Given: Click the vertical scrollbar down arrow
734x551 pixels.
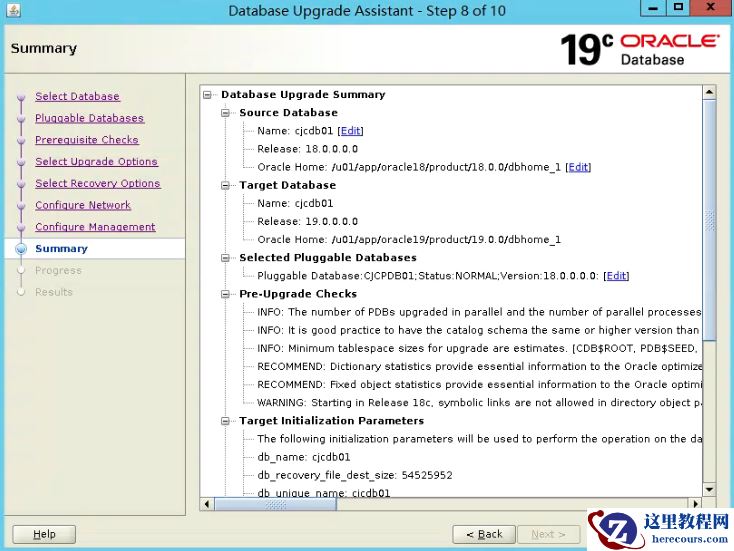Looking at the screenshot, I should coord(709,490).
